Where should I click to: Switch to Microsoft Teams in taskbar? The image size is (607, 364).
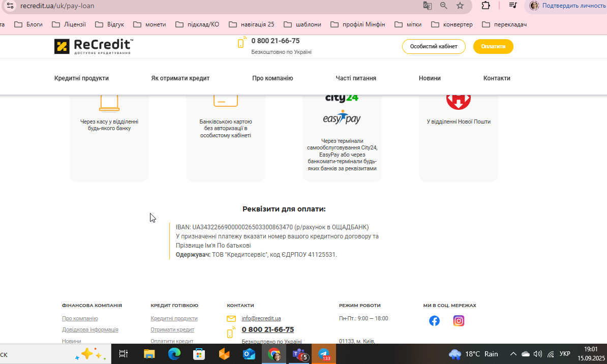click(299, 354)
